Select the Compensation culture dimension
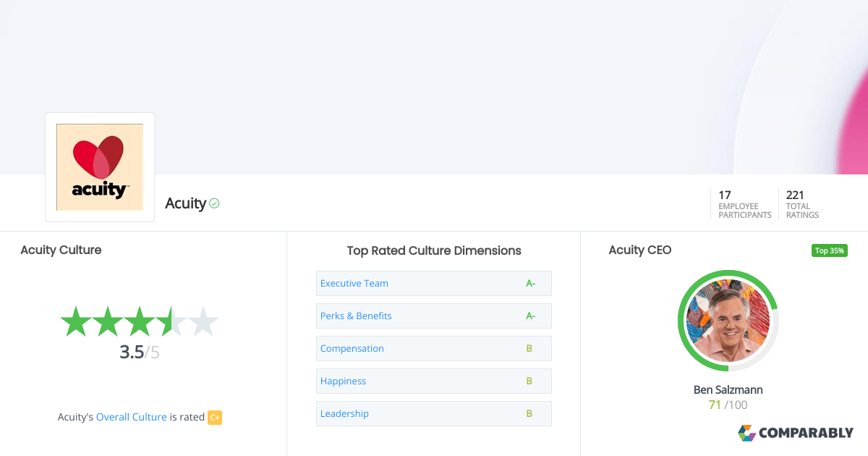Screen dimensions: 868x456 434,348
